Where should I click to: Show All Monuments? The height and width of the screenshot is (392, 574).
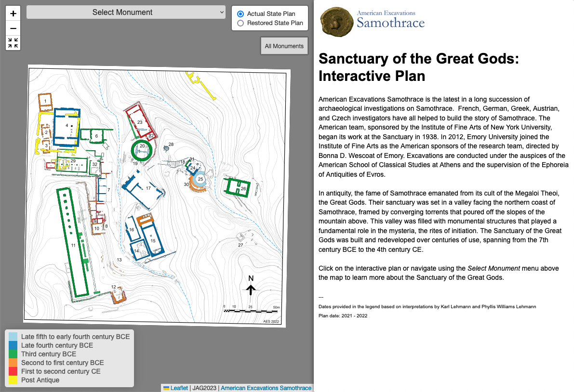pyautogui.click(x=284, y=46)
